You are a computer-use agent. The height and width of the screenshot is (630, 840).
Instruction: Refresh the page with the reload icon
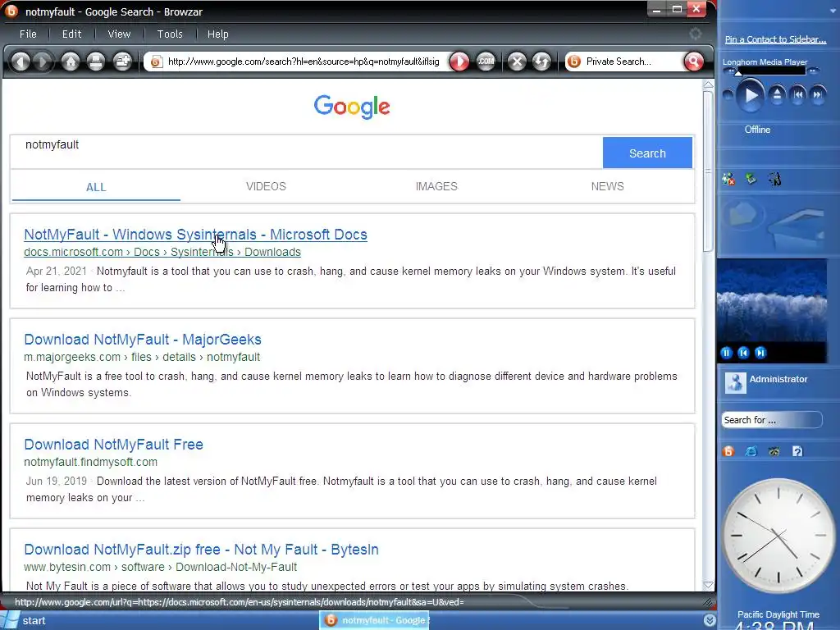tap(541, 62)
